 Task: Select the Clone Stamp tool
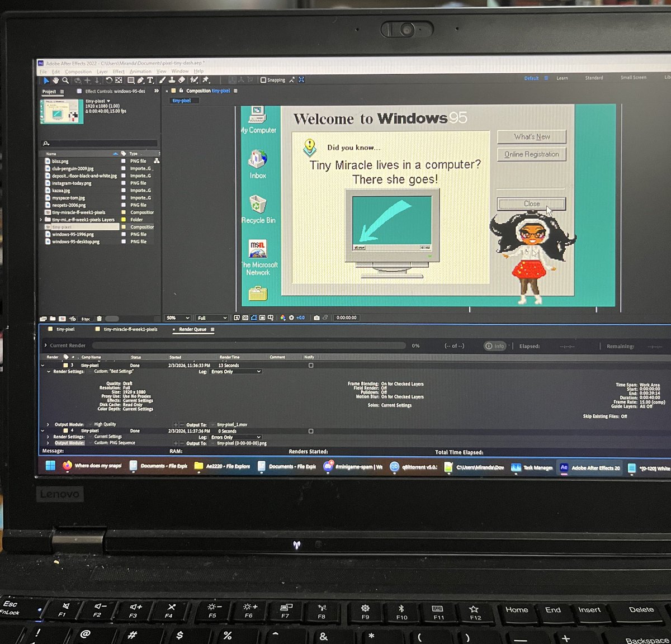pos(171,80)
